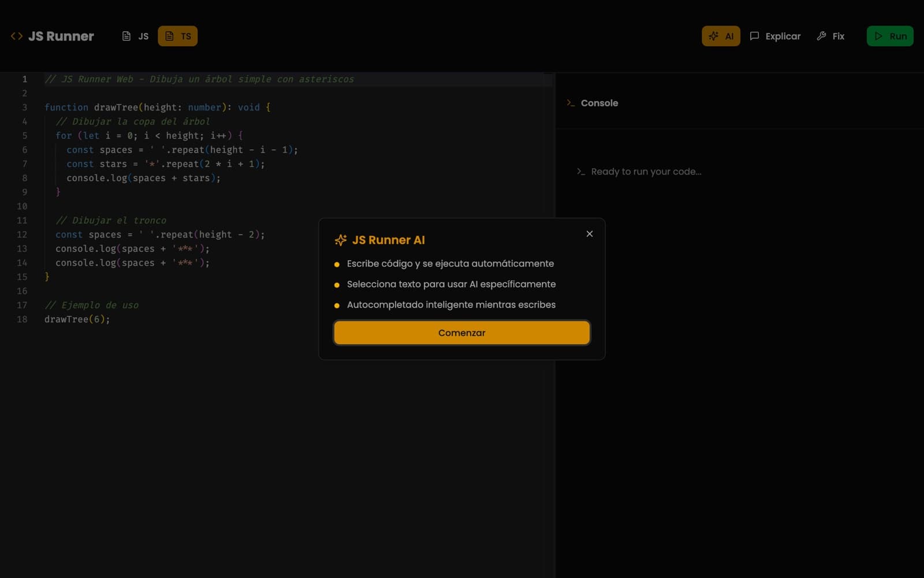Click bullet 'Autocompletado inteligente mientras escribes'

coord(451,305)
